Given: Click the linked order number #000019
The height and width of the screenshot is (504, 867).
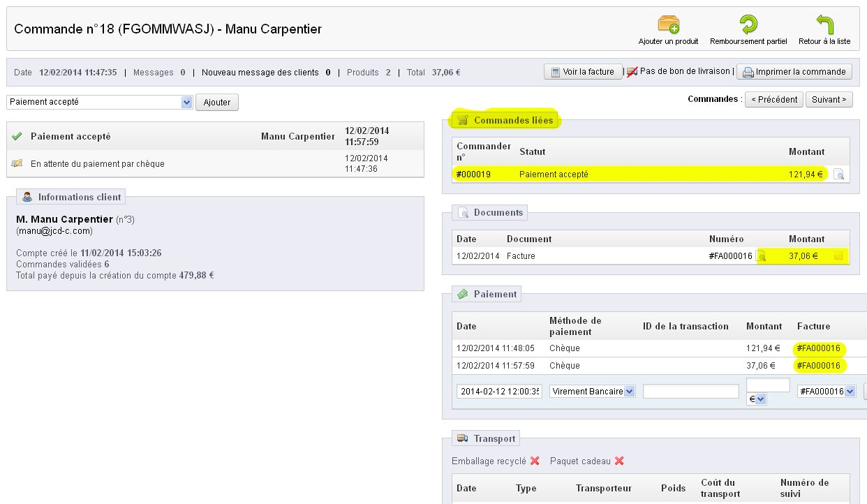Looking at the screenshot, I should point(474,175).
